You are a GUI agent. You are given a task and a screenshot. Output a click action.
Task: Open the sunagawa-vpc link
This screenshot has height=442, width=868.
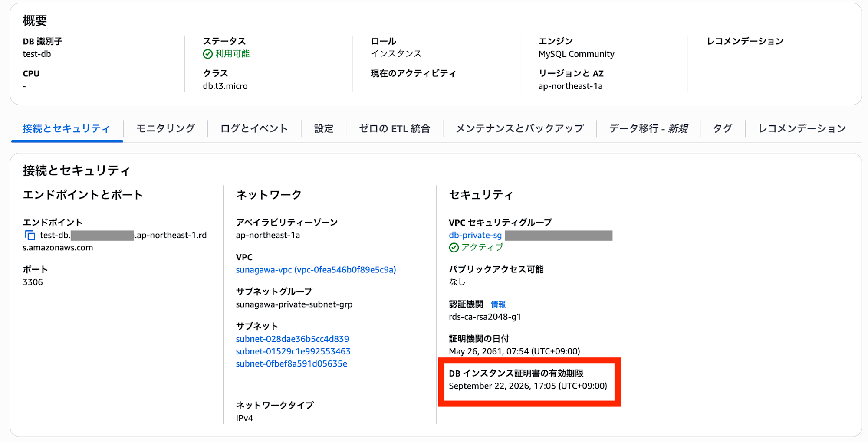point(316,270)
